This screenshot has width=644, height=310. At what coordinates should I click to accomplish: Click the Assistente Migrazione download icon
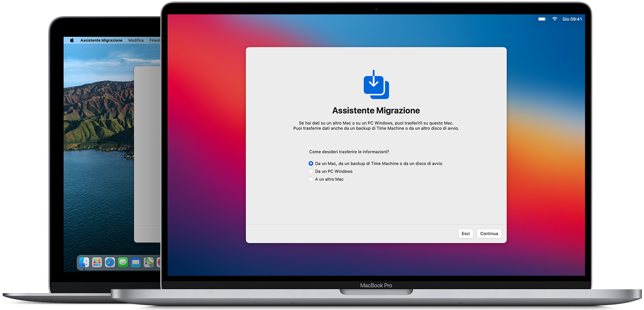pos(376,85)
